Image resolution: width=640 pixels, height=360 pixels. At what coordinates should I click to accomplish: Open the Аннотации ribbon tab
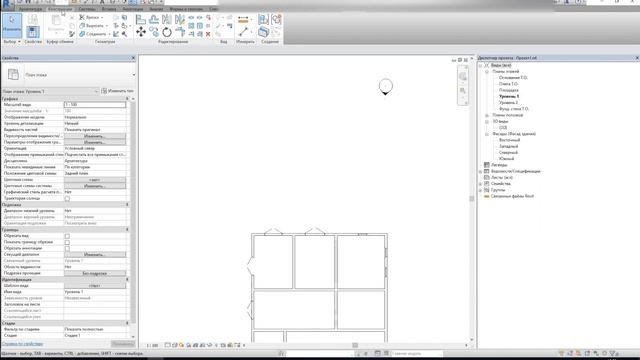coord(133,9)
